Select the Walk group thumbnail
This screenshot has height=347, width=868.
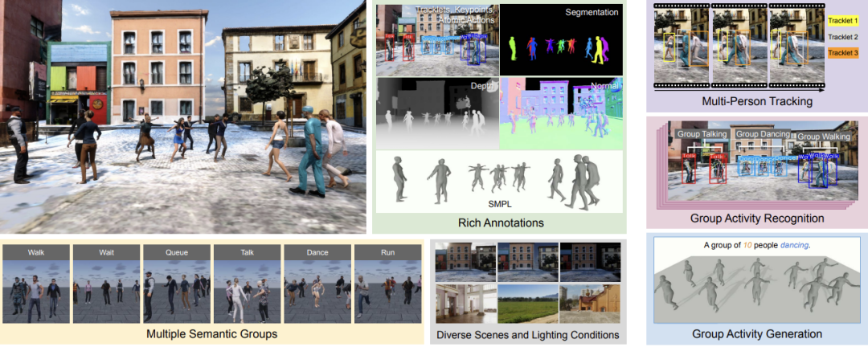click(x=36, y=284)
